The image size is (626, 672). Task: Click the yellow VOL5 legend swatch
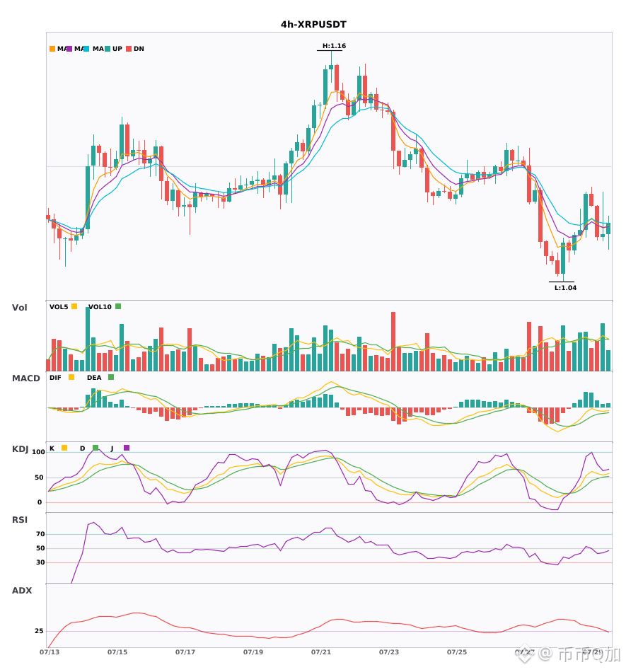coord(74,306)
